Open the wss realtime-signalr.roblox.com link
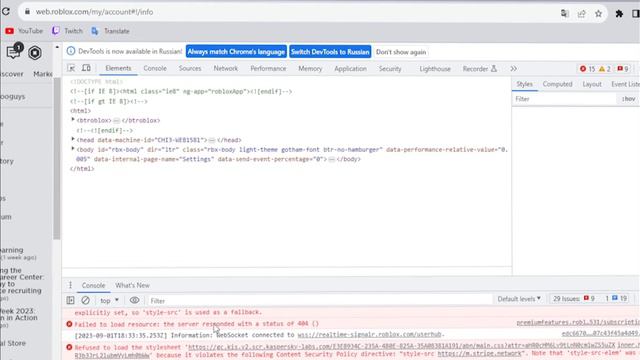Screen dimensions: 640x360 (370, 335)
